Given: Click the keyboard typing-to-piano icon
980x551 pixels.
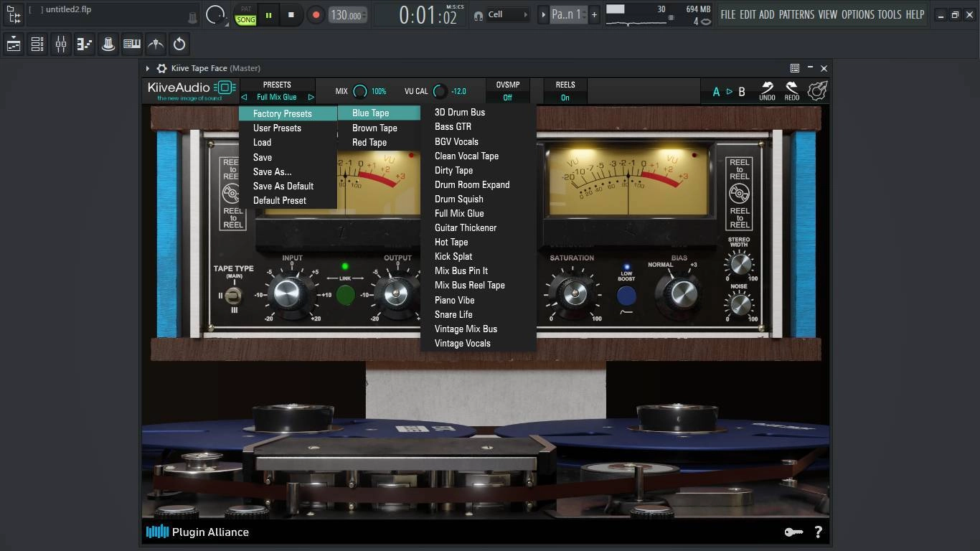Looking at the screenshot, I should pyautogui.click(x=132, y=44).
